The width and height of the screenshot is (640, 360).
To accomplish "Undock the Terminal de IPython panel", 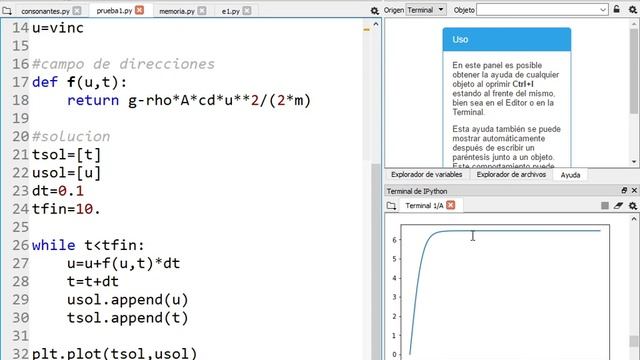I will tap(624, 191).
